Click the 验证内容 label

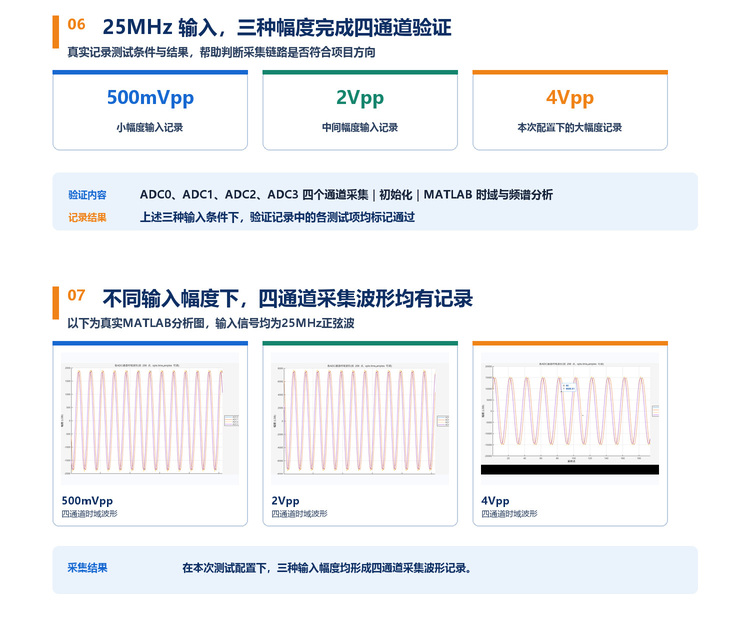(87, 195)
